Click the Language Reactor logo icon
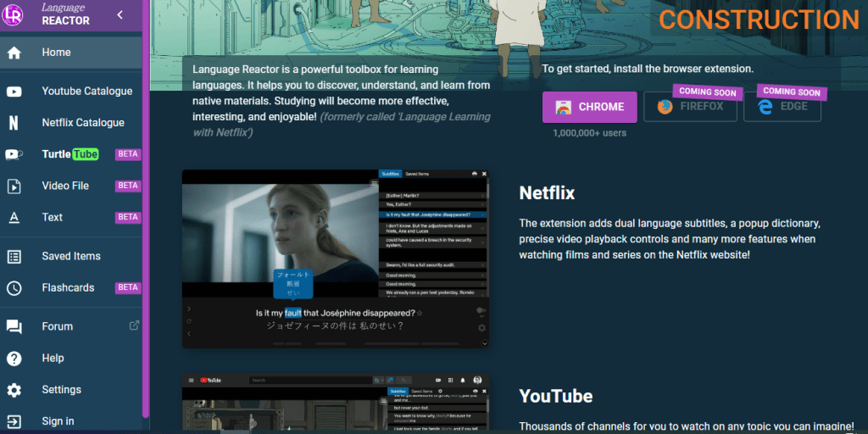The image size is (868, 434). click(x=14, y=14)
